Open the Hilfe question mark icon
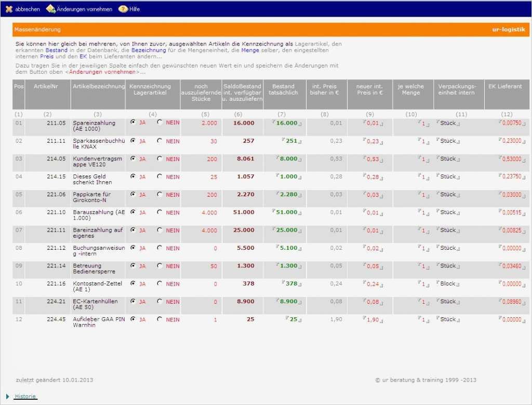 point(123,9)
